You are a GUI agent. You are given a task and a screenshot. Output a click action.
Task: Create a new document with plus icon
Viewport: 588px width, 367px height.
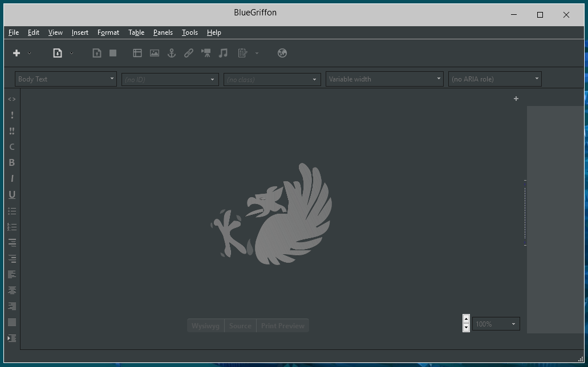[17, 53]
